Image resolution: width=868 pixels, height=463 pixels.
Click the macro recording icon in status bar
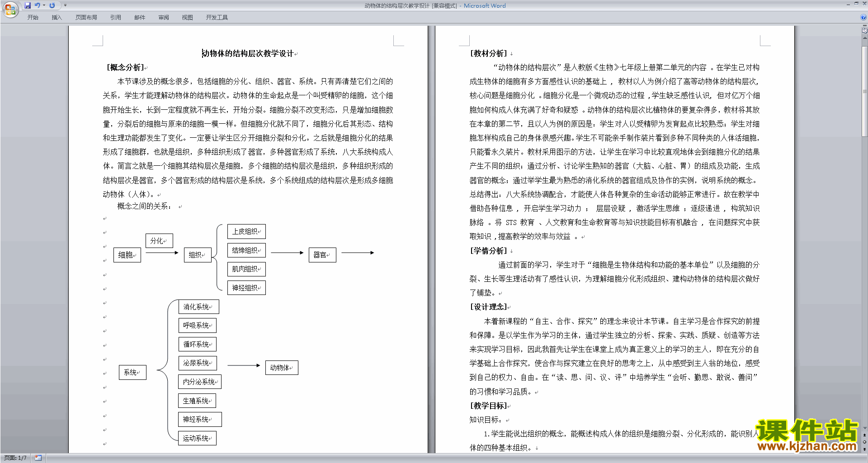pyautogui.click(x=38, y=458)
